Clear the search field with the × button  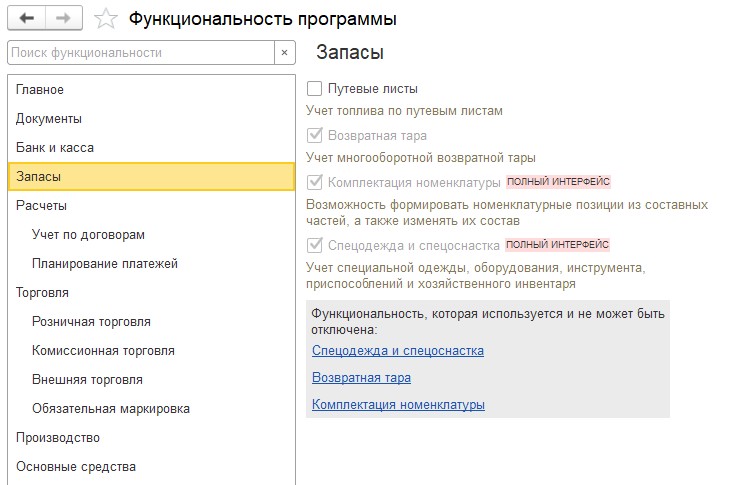pyautogui.click(x=285, y=53)
